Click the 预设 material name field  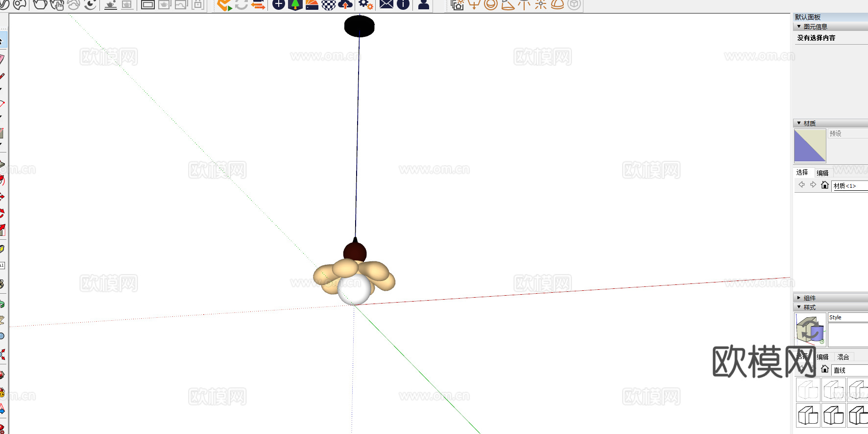coord(848,133)
